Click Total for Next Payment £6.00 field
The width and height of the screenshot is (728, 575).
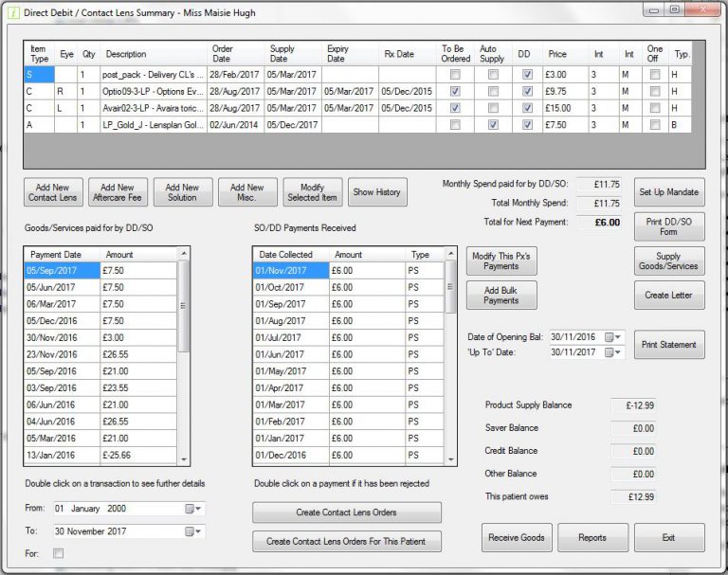(598, 223)
